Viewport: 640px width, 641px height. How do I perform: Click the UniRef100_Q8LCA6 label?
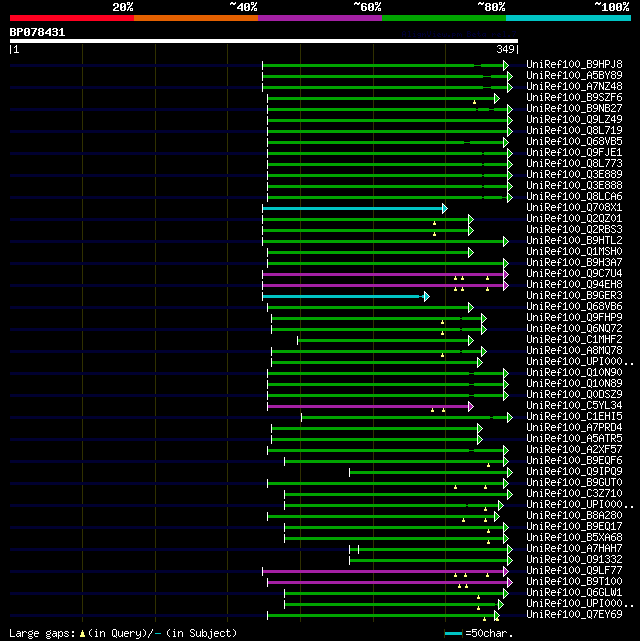click(574, 197)
